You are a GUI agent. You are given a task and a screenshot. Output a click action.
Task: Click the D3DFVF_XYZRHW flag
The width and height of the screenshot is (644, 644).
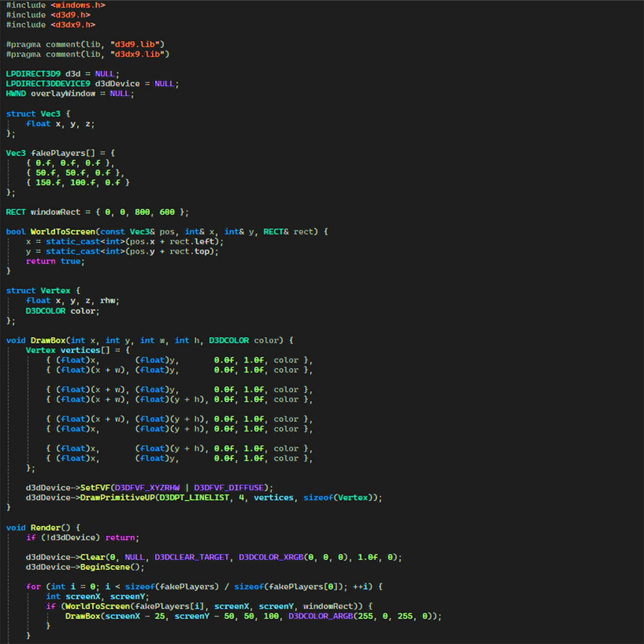[x=147, y=488]
